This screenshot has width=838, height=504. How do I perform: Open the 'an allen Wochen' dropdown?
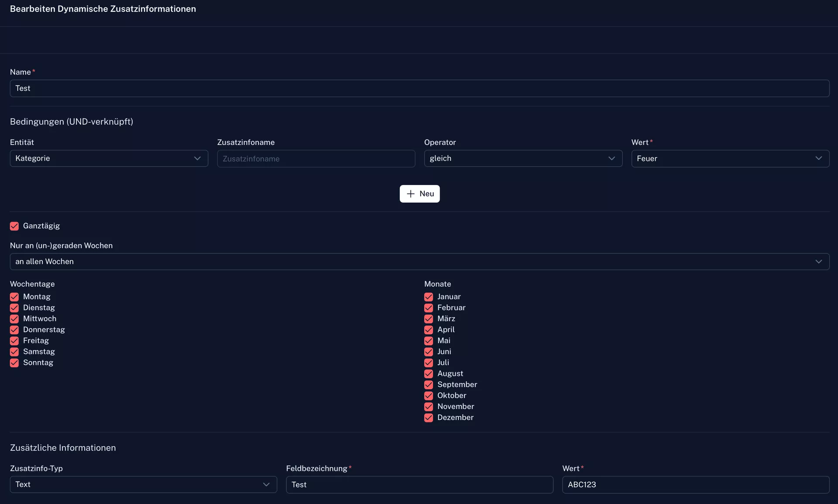point(419,261)
